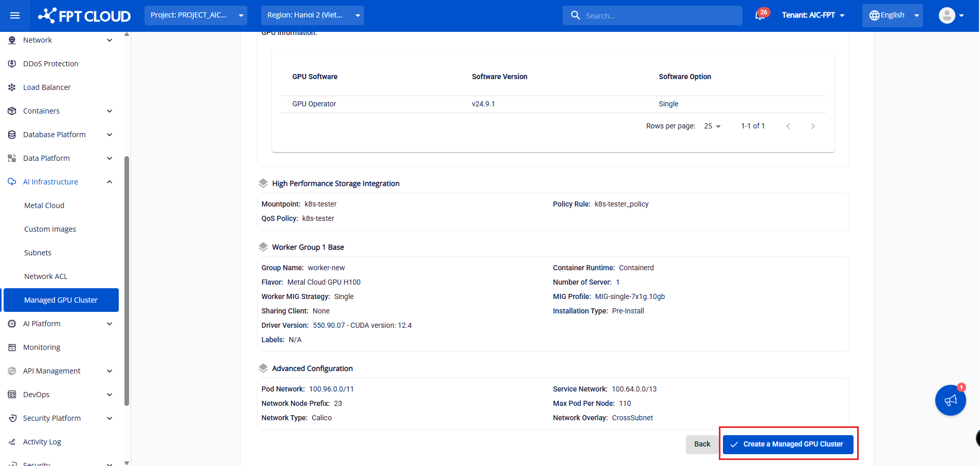The width and height of the screenshot is (980, 466).
Task: Click Create a Managed GPU Cluster button
Action: (788, 444)
